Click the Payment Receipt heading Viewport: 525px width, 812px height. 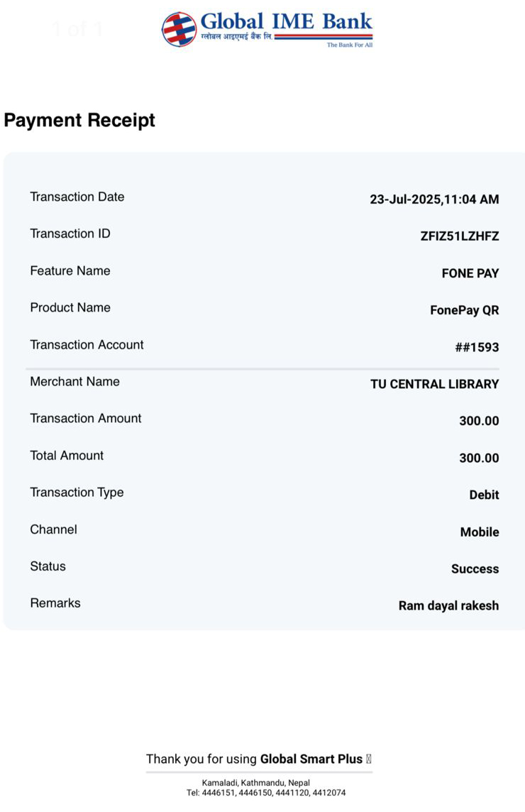pyautogui.click(x=79, y=121)
